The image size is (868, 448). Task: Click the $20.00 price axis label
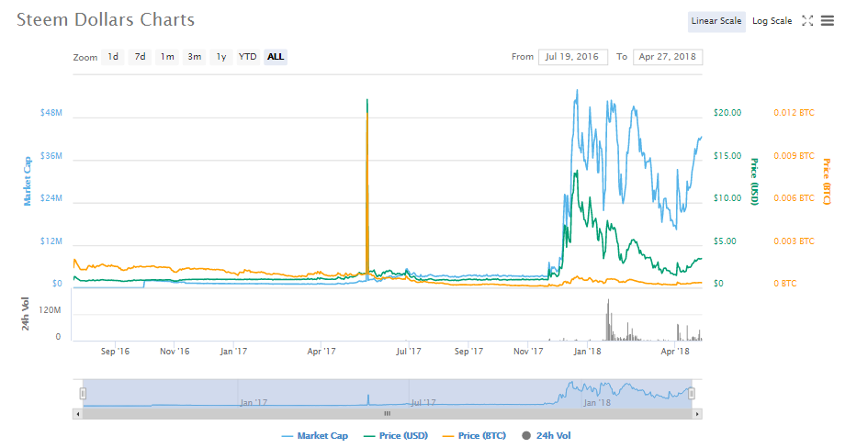pyautogui.click(x=727, y=113)
